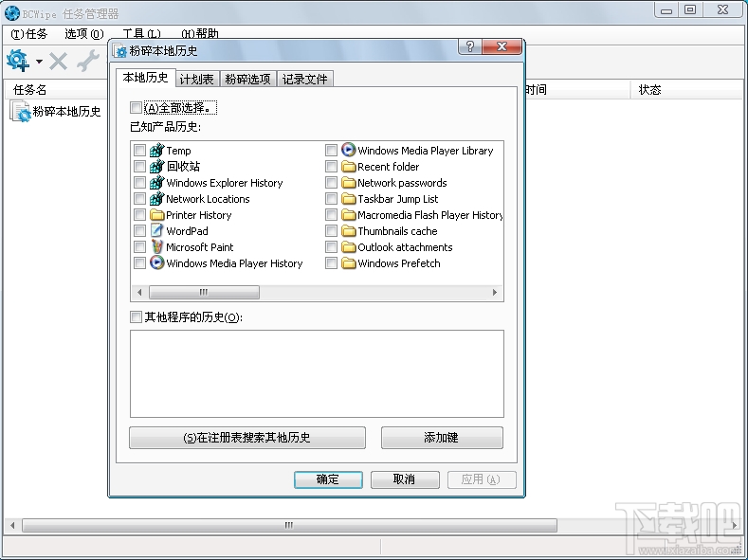Click the 回收站 item icon
Screen dimensions: 748x560
coord(157,167)
